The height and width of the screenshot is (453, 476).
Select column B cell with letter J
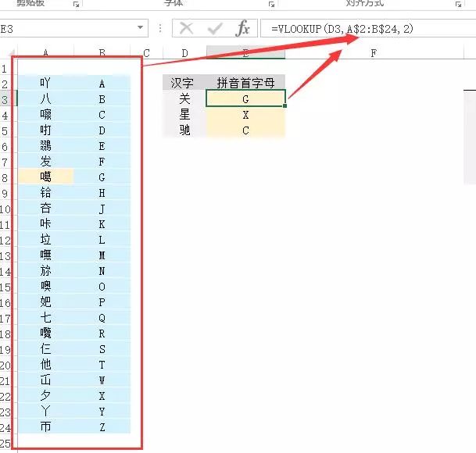(102, 209)
